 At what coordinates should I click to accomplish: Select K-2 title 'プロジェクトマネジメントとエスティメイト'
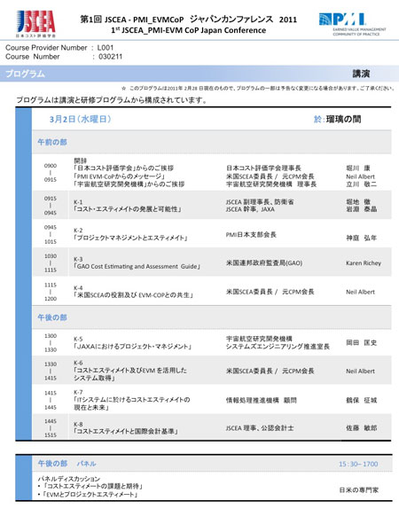coord(130,238)
